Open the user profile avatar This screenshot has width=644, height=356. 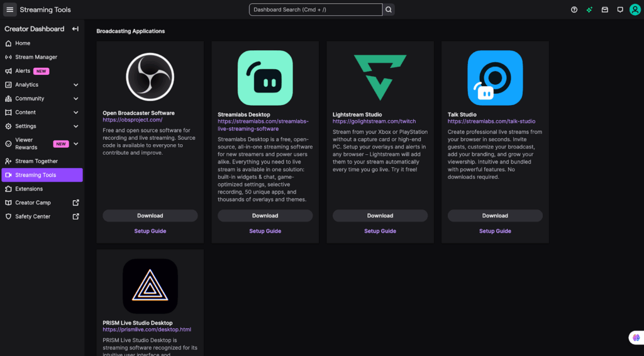coord(635,10)
